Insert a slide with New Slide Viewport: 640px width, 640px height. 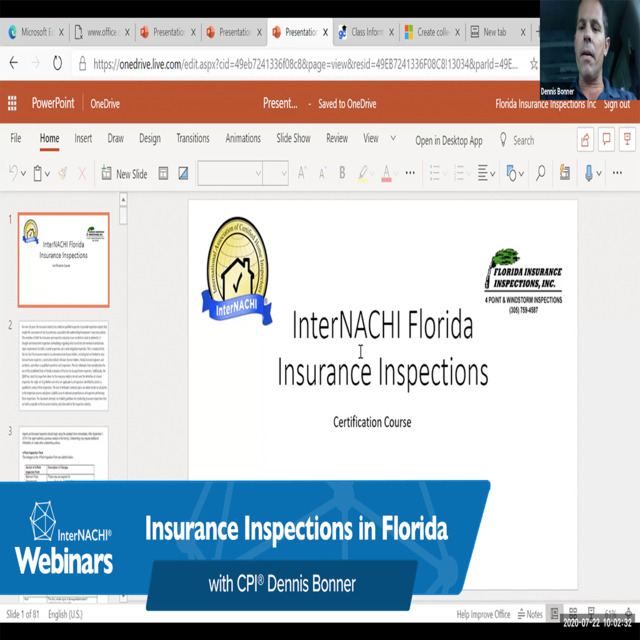(x=124, y=174)
